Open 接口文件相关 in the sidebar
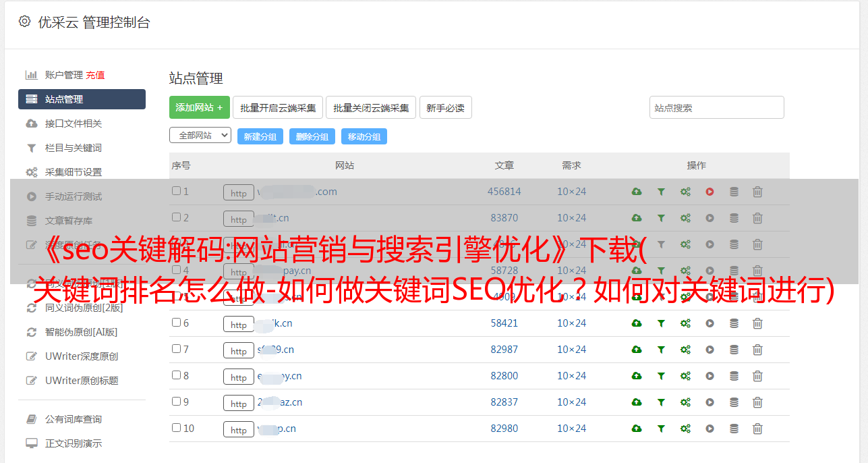868x463 pixels. 74,124
